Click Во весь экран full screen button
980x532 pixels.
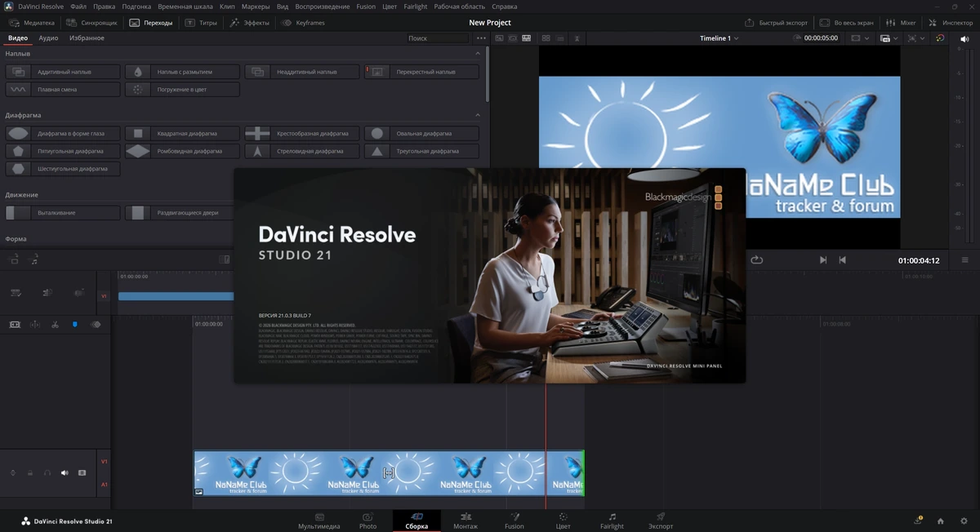pos(847,23)
